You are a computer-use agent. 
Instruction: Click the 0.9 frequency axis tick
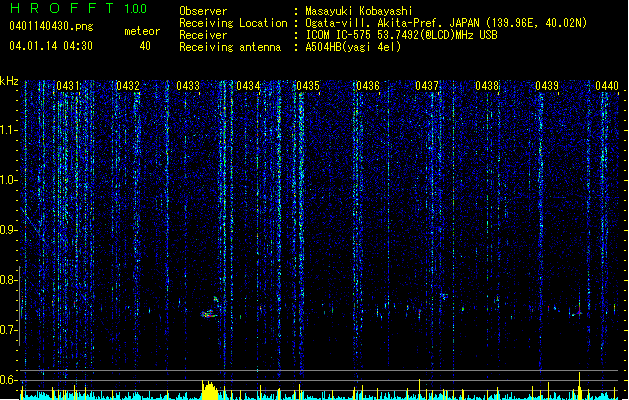[x=9, y=230]
